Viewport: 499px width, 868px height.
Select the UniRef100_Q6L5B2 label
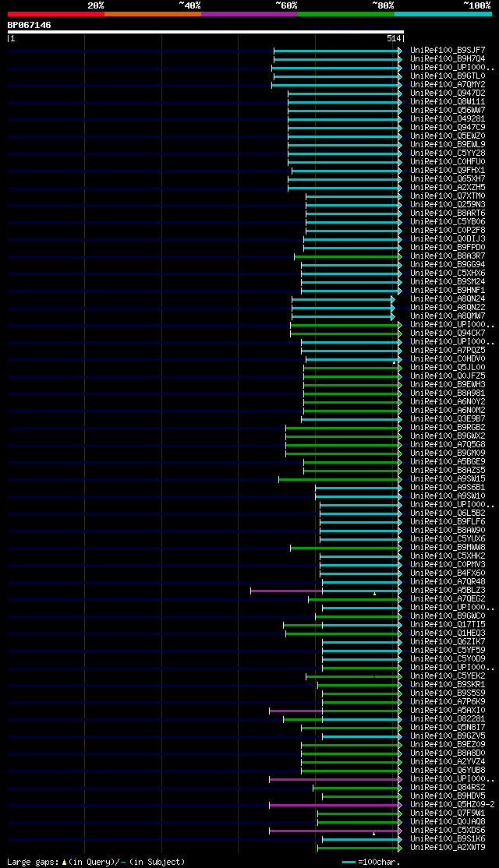[x=448, y=513]
